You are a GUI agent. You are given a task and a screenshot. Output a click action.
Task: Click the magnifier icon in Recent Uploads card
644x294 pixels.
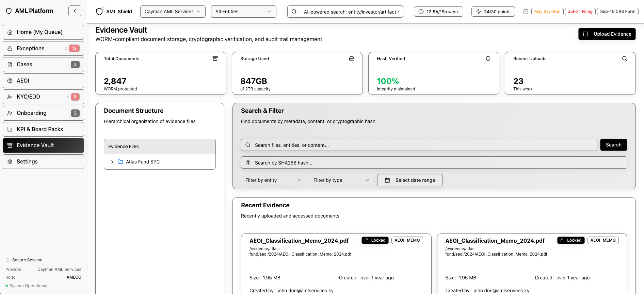coord(625,58)
